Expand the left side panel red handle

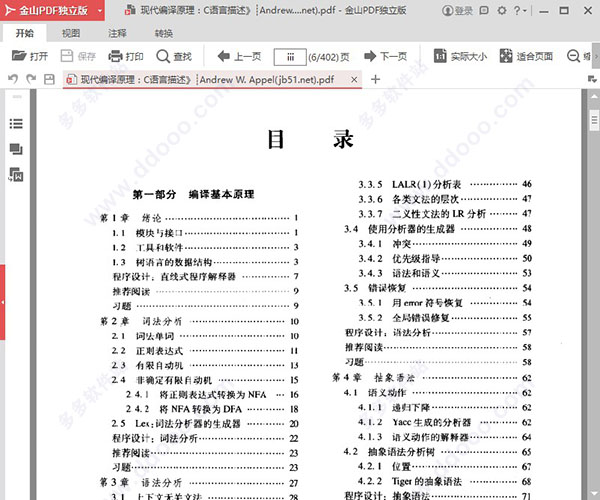click(2, 302)
